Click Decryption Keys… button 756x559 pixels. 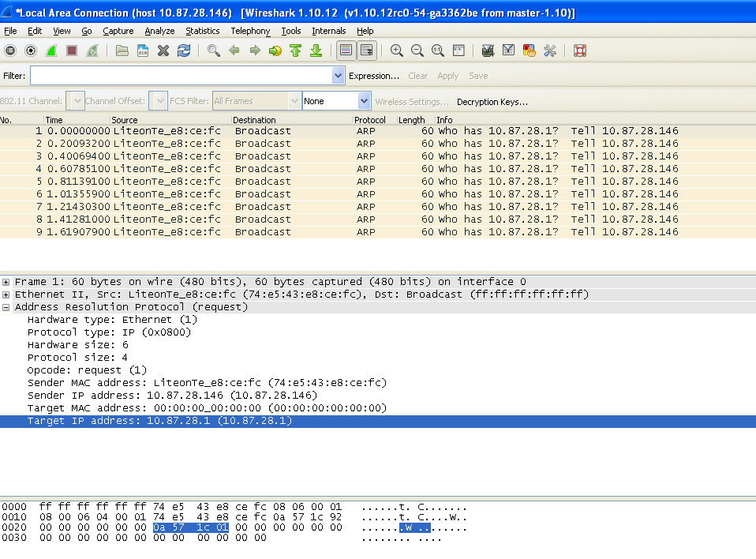coord(492,102)
